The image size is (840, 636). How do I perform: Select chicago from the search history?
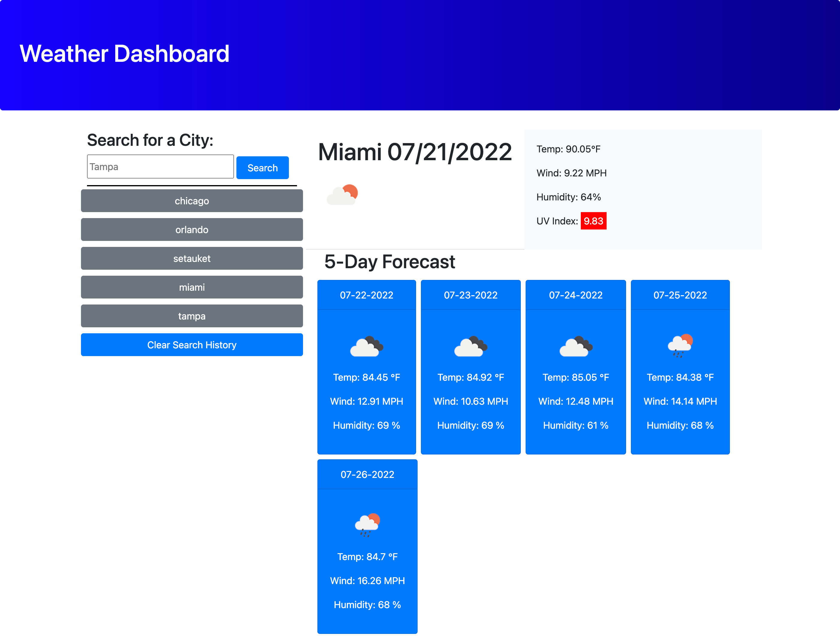192,201
